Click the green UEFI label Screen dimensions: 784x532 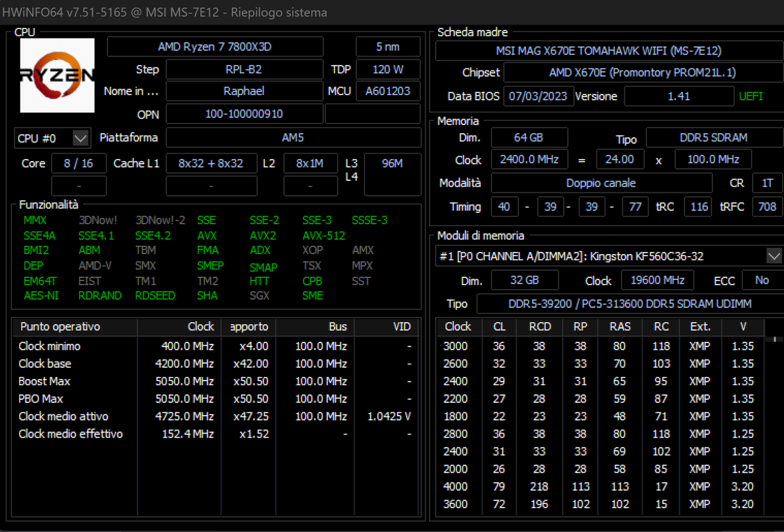(751, 96)
